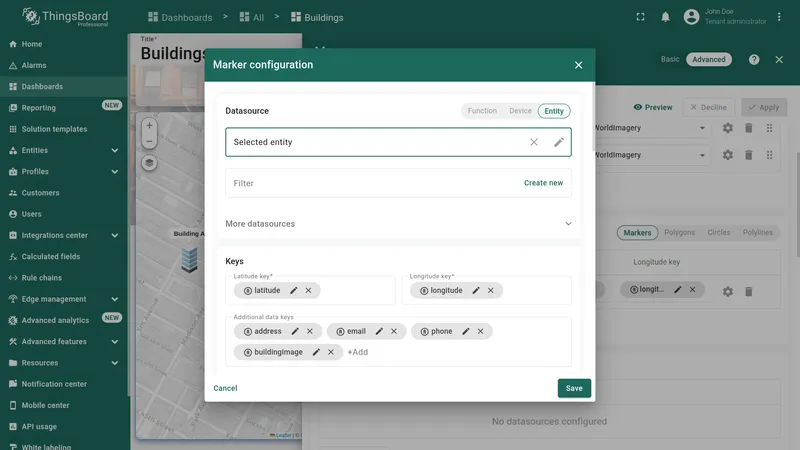
Task: Click the Apply button
Action: click(764, 108)
